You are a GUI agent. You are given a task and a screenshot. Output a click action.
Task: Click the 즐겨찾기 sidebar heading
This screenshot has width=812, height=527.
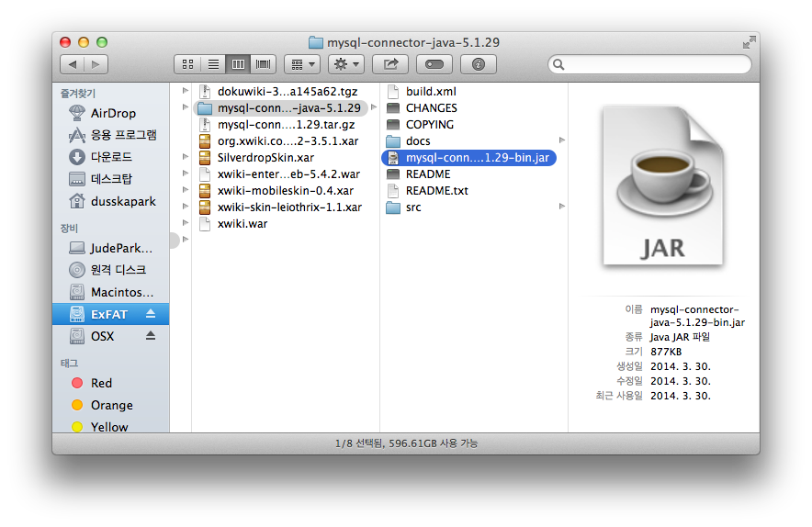click(x=78, y=94)
